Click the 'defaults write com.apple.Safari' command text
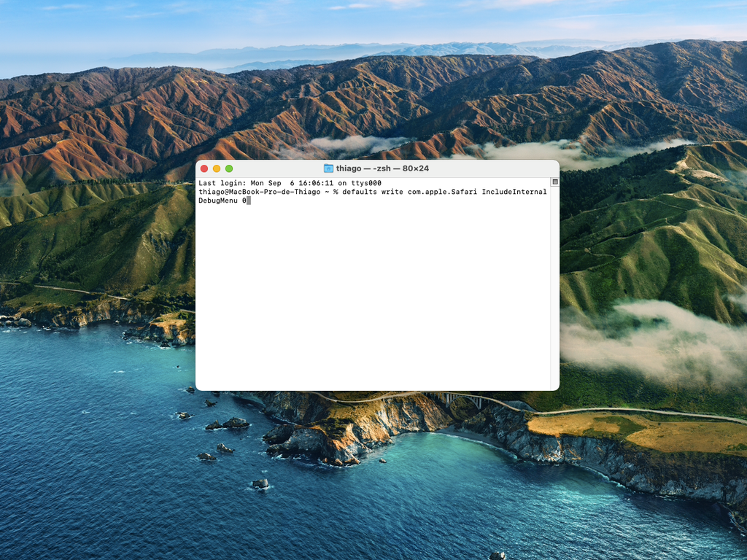Image resolution: width=747 pixels, height=560 pixels. click(410, 192)
